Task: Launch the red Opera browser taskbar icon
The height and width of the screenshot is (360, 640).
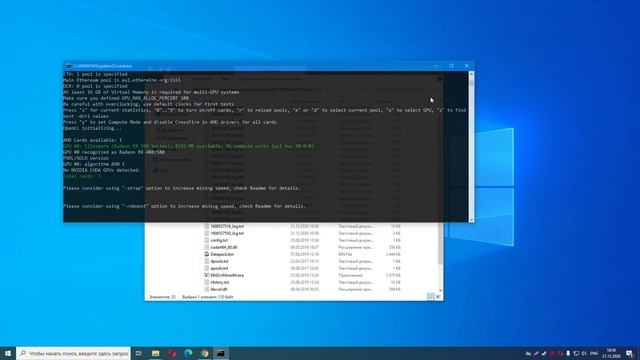Action: [x=172, y=353]
